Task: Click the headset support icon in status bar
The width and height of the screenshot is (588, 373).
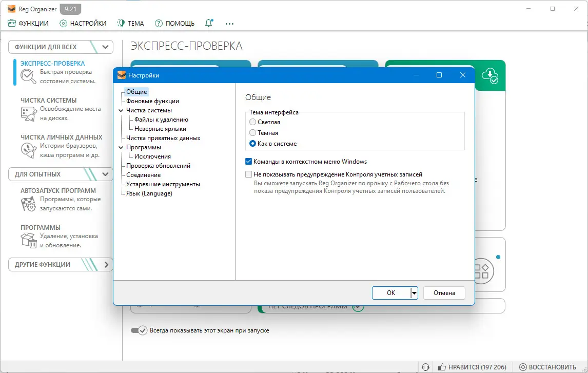Action: click(425, 367)
